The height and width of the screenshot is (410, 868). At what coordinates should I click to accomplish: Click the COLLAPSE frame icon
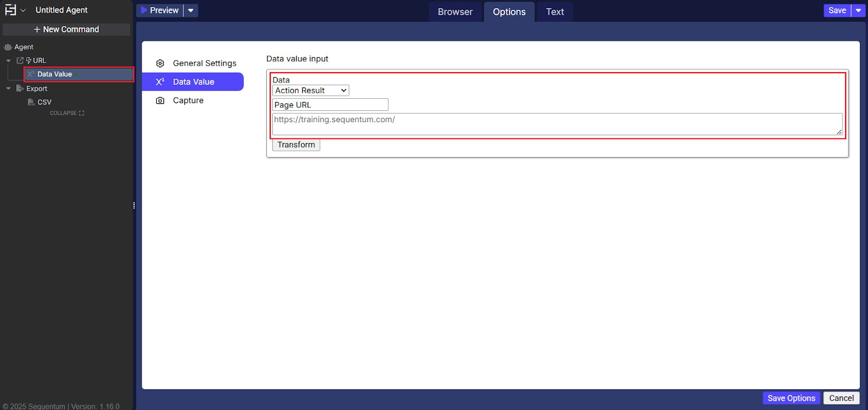click(x=81, y=113)
